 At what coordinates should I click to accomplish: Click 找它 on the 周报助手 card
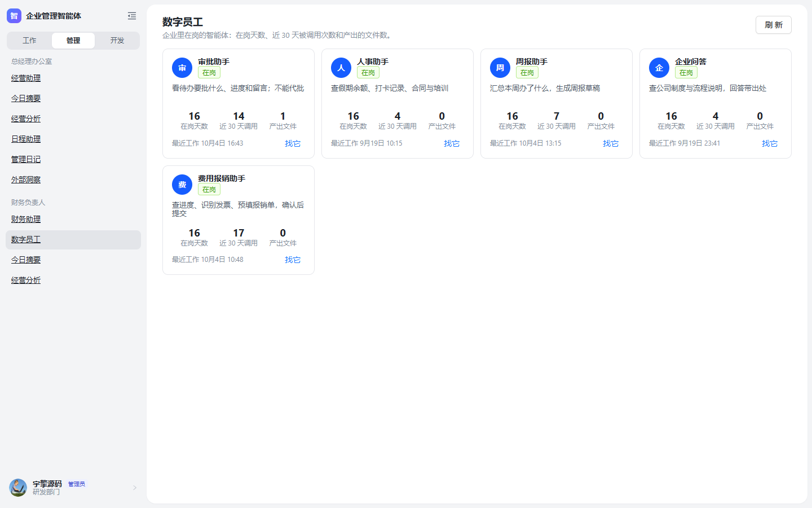(x=611, y=143)
